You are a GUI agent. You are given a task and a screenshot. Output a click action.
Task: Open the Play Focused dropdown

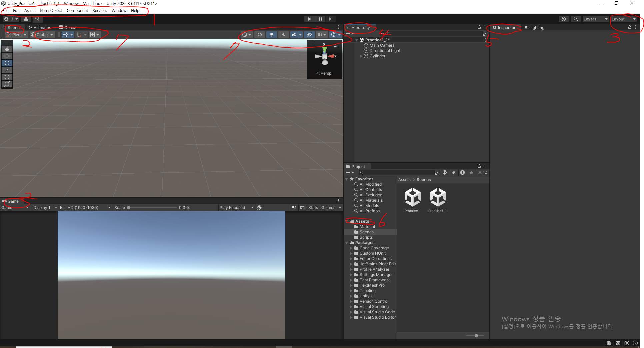pos(236,207)
